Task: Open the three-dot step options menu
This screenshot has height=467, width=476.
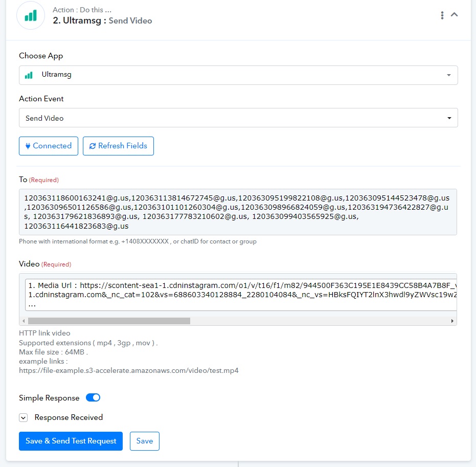Action: tap(442, 15)
